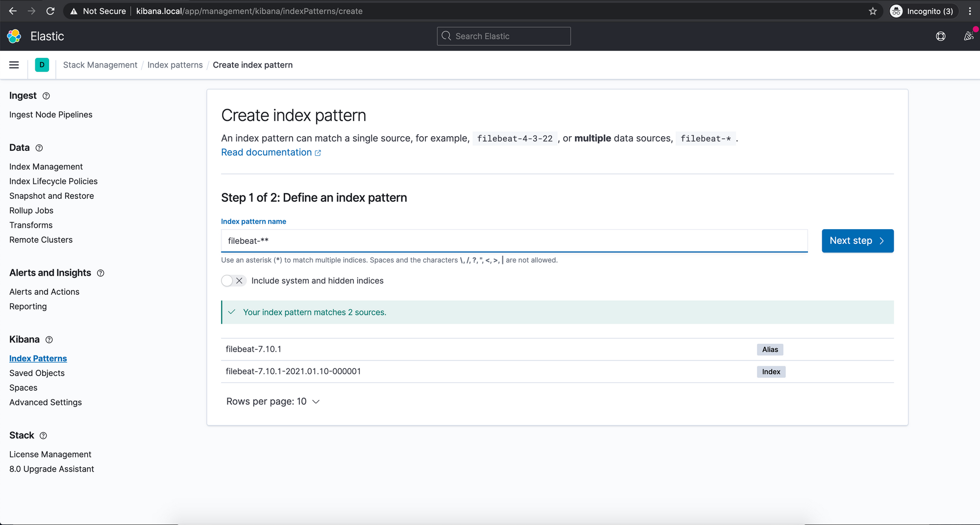
Task: Toggle Include system and hidden indices
Action: click(233, 281)
